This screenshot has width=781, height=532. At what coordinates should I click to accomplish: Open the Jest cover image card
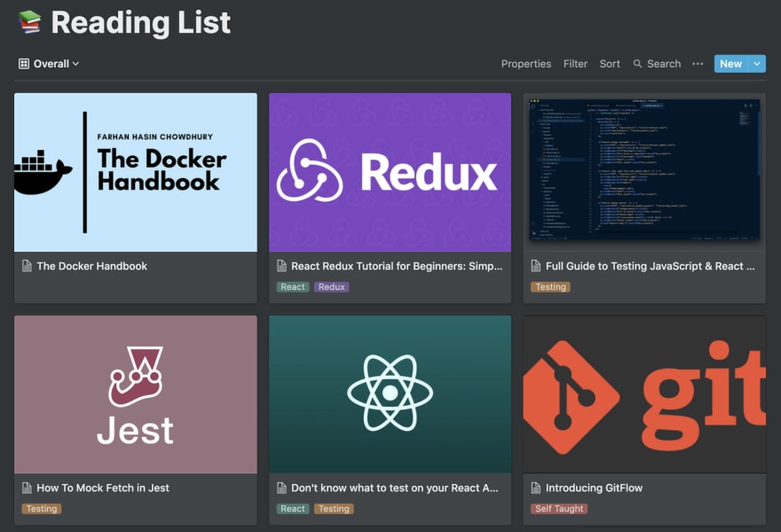(x=136, y=395)
